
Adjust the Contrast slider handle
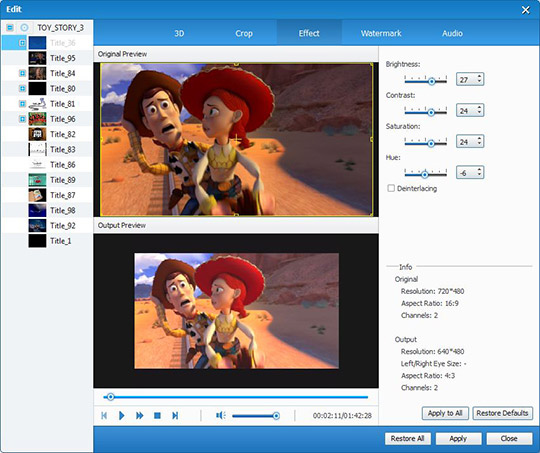pyautogui.click(x=431, y=112)
